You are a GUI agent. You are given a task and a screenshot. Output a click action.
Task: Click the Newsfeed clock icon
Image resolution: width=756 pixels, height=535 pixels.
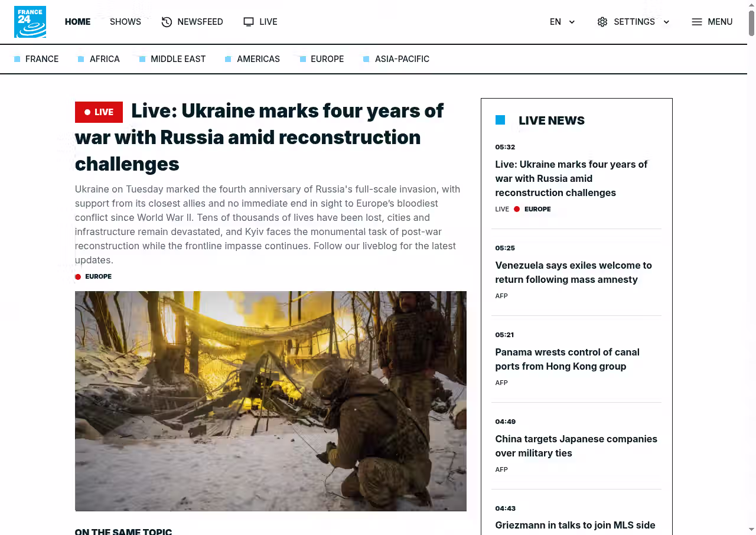click(x=167, y=22)
